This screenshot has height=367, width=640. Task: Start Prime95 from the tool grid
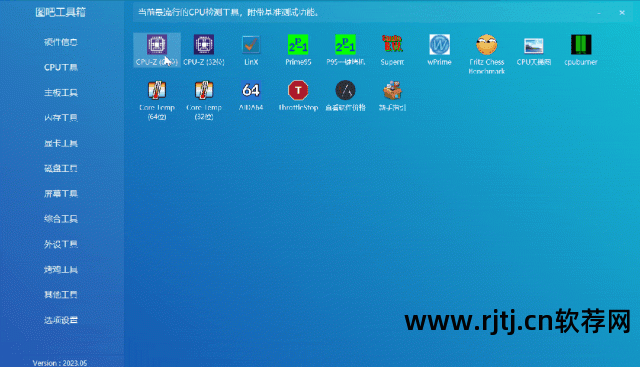(298, 50)
